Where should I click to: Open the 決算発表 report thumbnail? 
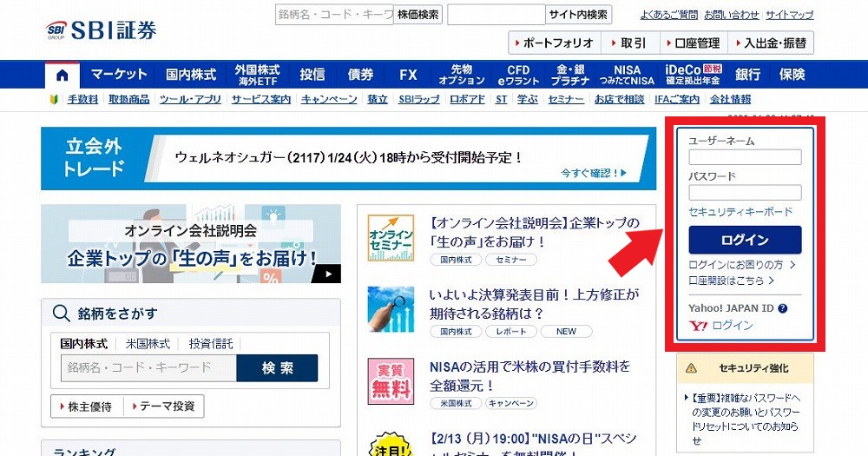(391, 309)
